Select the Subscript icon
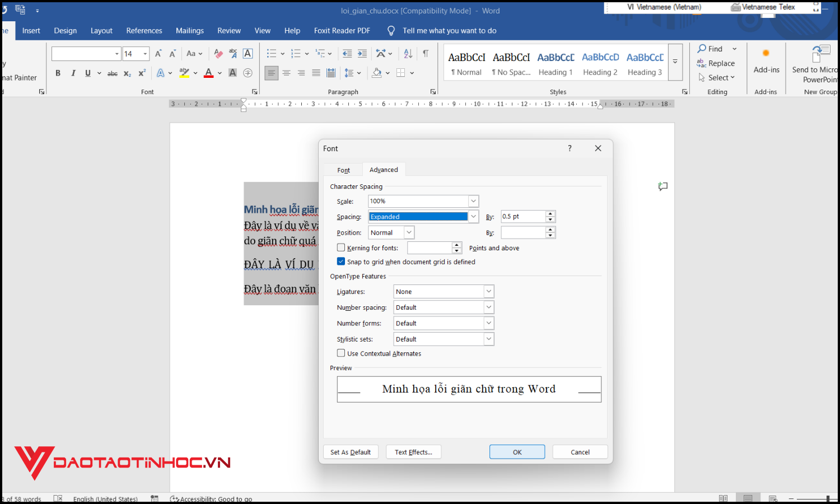Screen dimensions: 840x504 (127, 73)
